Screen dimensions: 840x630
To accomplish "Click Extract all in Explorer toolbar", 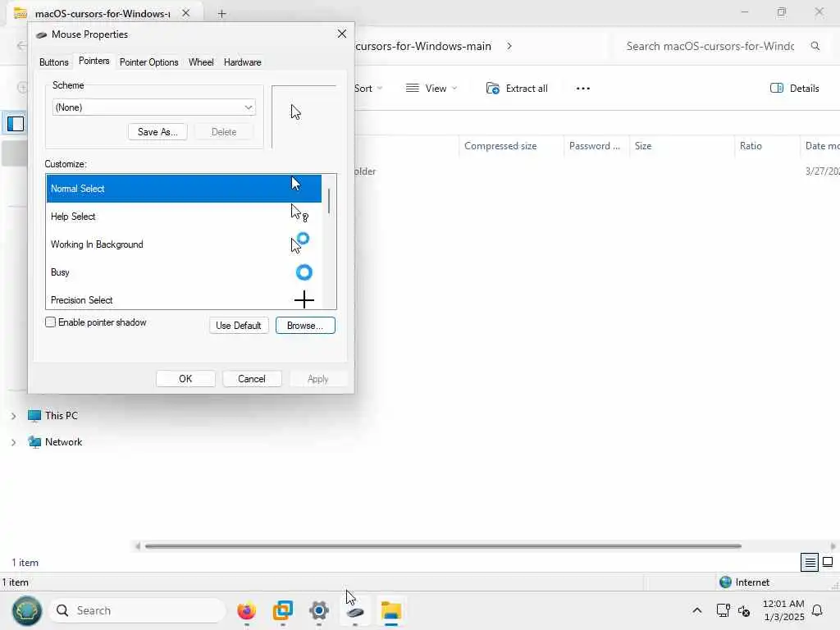I will point(517,89).
